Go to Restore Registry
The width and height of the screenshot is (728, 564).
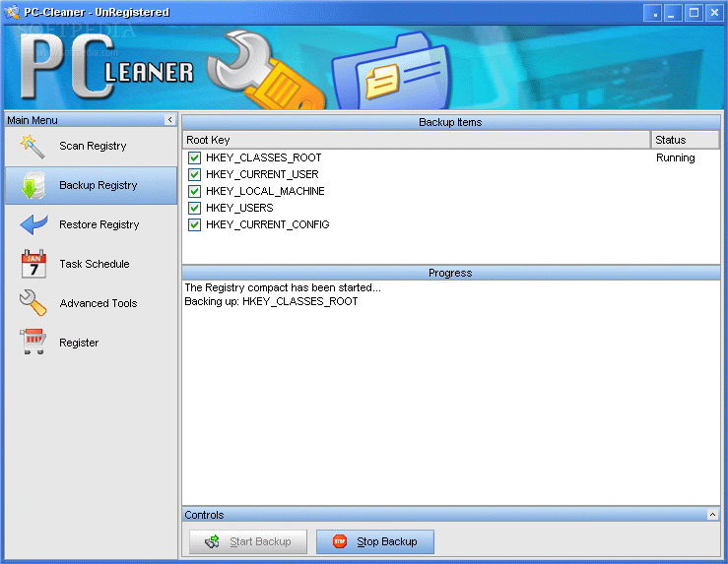point(91,224)
